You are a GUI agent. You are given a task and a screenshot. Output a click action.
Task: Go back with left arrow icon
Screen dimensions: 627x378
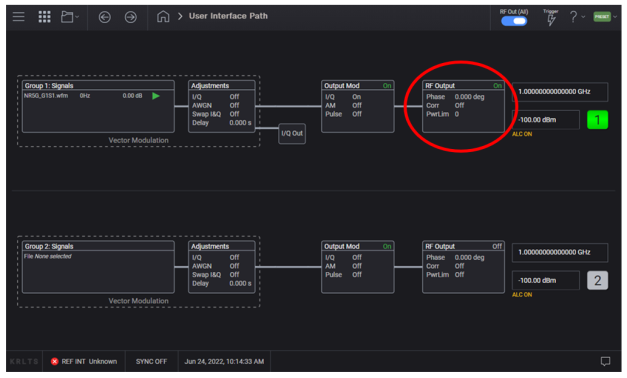tap(105, 17)
